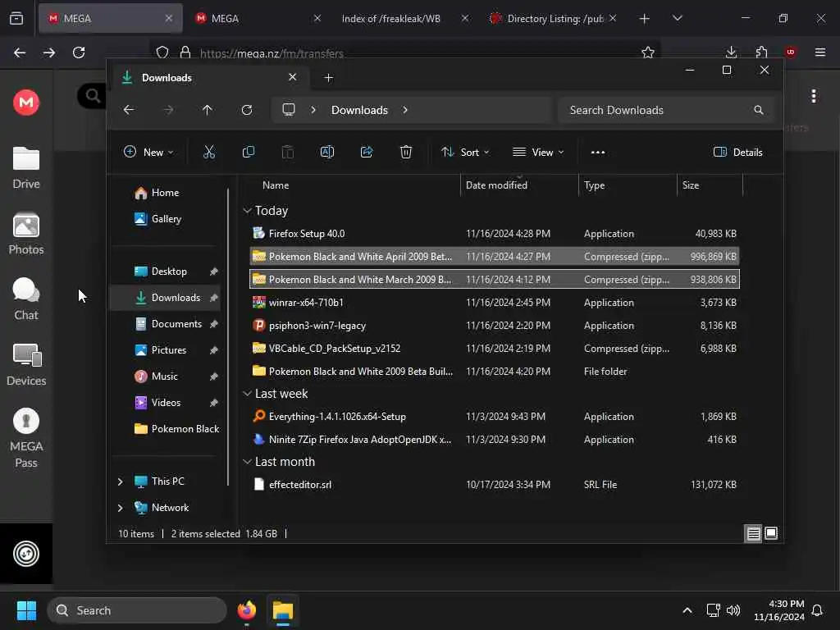
Task: Switch to Directory Listing browser tab
Action: [552, 18]
